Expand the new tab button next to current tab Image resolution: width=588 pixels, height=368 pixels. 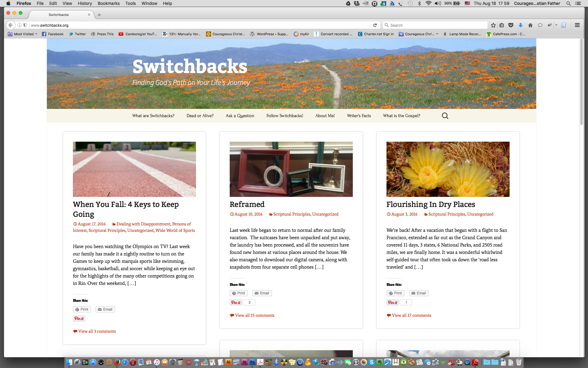(100, 15)
